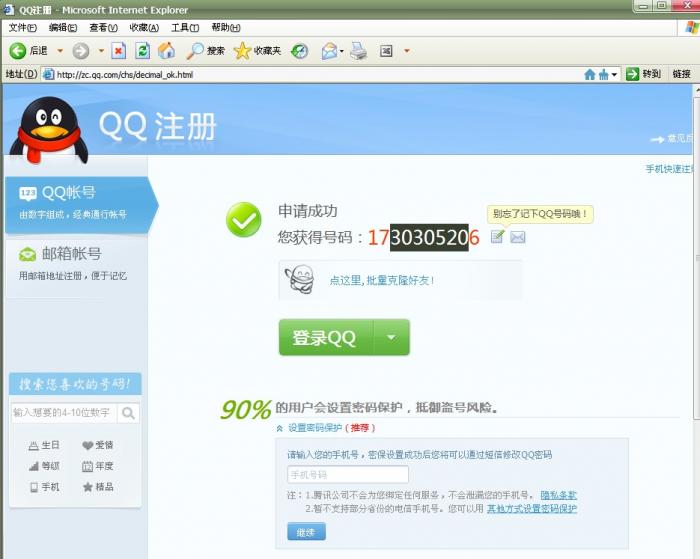Refresh the page with green arrows icon
700x559 pixels.
(x=142, y=51)
